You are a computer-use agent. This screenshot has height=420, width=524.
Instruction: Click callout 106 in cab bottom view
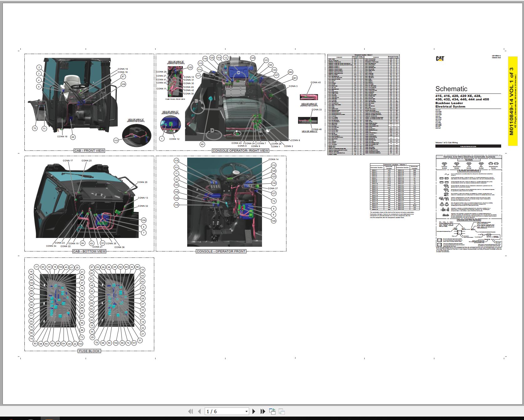144,220
